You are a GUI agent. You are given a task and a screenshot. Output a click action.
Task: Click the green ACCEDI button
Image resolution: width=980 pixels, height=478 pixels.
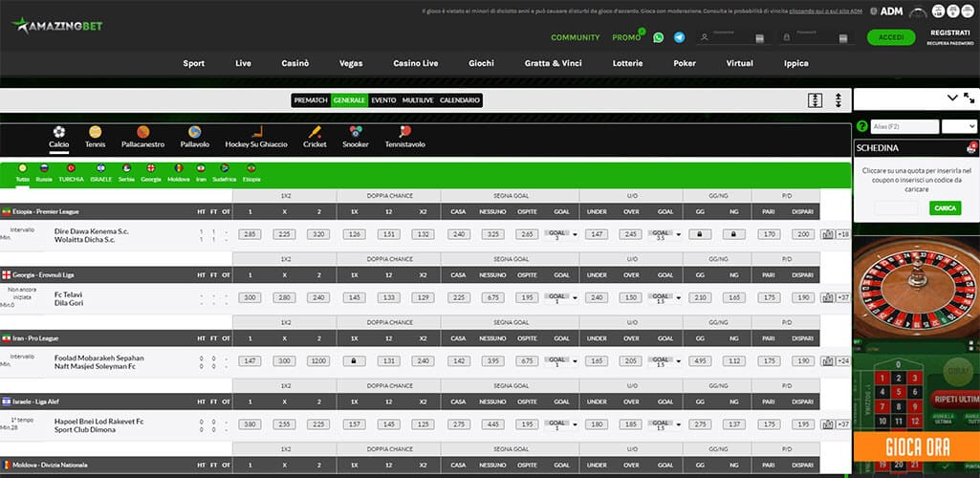891,37
